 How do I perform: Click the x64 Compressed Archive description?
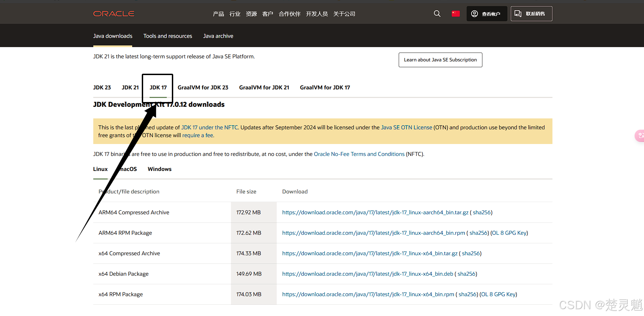(x=129, y=253)
